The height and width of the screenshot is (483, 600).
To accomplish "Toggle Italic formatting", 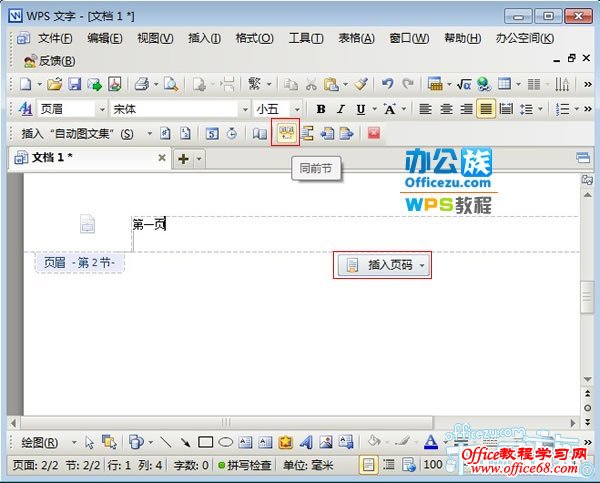I will coord(341,109).
